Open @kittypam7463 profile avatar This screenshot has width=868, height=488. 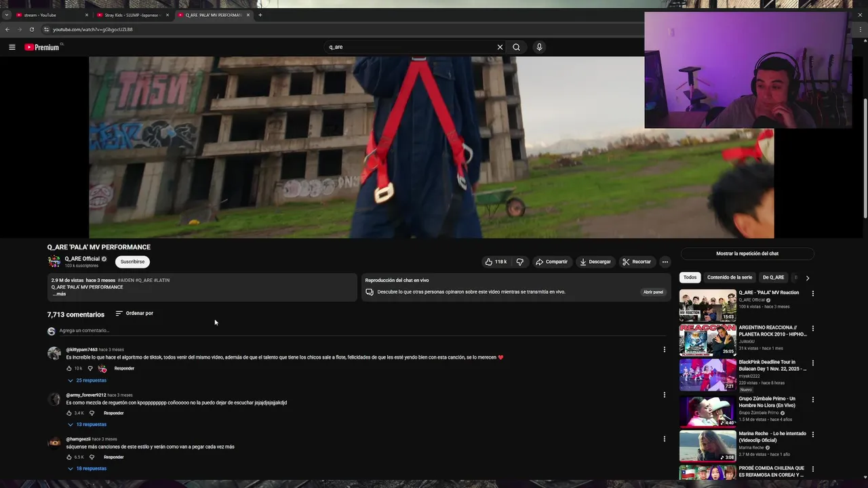point(54,353)
